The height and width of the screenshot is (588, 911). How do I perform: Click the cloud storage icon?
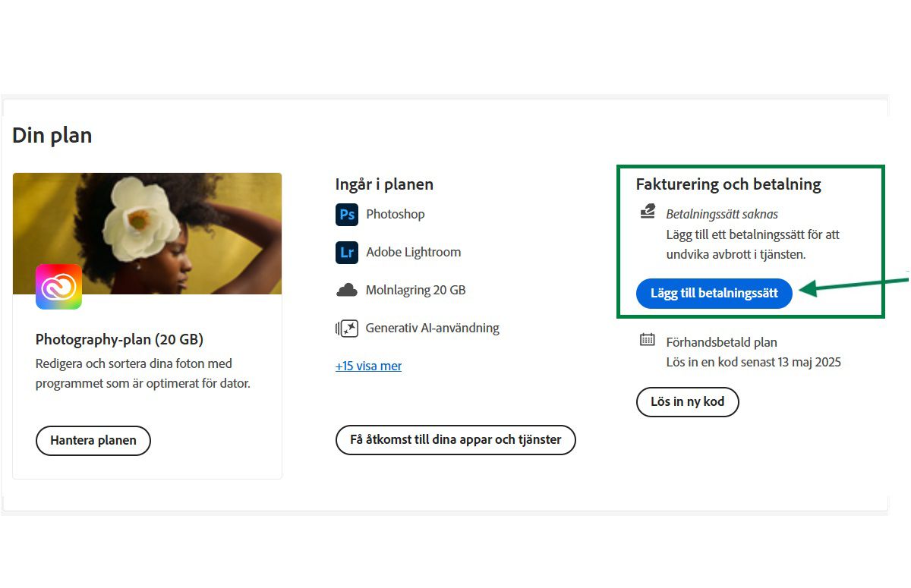347,290
